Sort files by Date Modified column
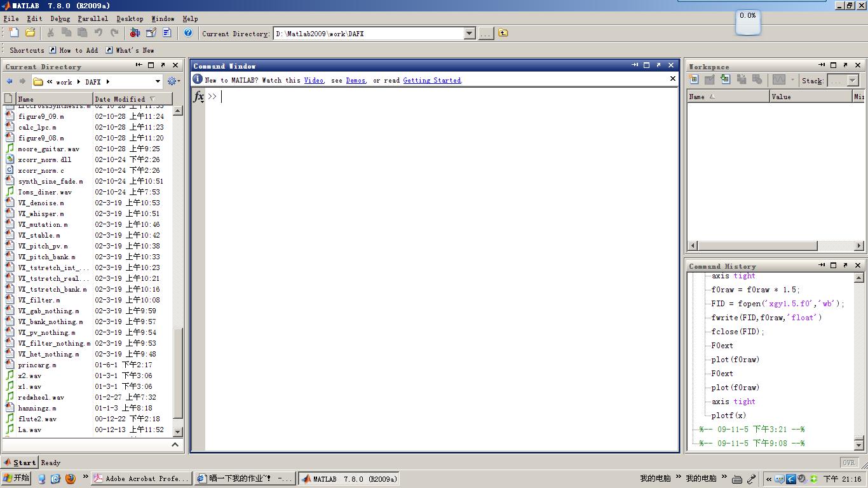 click(132, 99)
